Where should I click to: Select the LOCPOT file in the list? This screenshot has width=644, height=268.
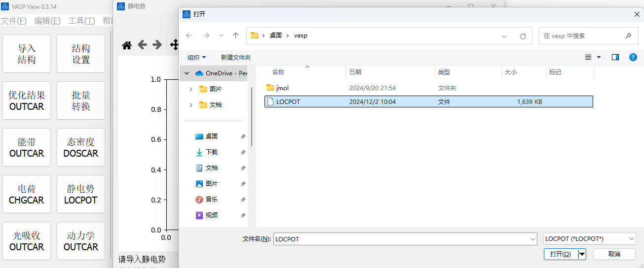[x=288, y=101]
